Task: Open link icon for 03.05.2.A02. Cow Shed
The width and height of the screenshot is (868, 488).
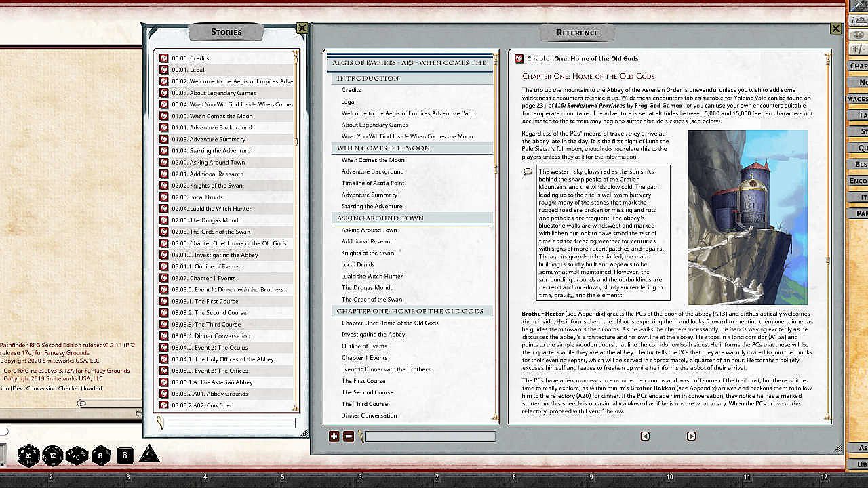Action: click(x=164, y=405)
